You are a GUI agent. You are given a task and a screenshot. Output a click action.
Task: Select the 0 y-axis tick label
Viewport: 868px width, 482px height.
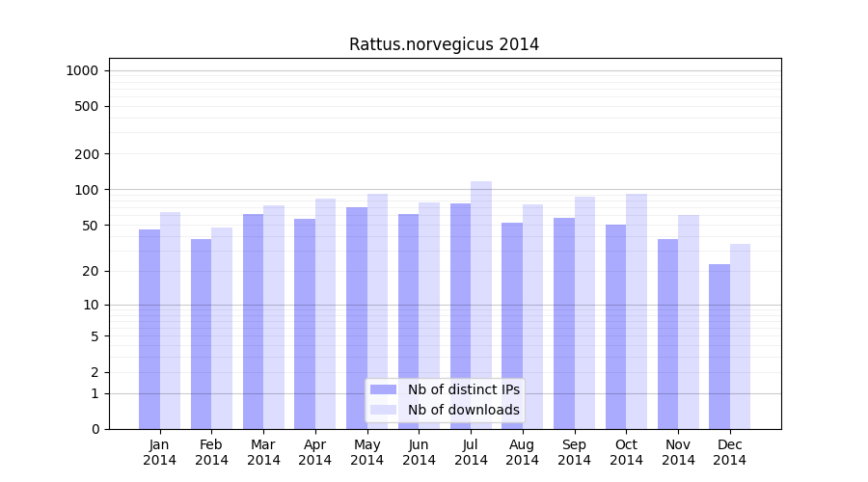pyautogui.click(x=95, y=429)
